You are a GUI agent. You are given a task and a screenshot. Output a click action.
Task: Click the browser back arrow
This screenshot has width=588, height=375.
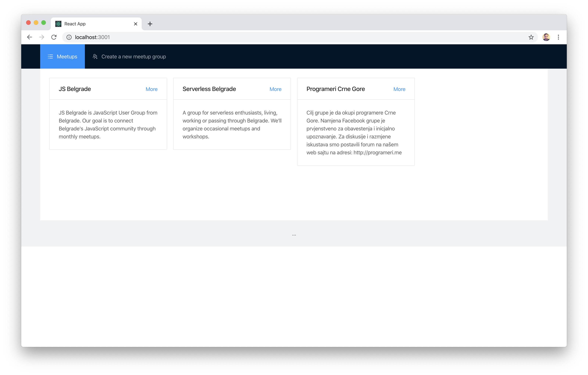click(x=30, y=37)
